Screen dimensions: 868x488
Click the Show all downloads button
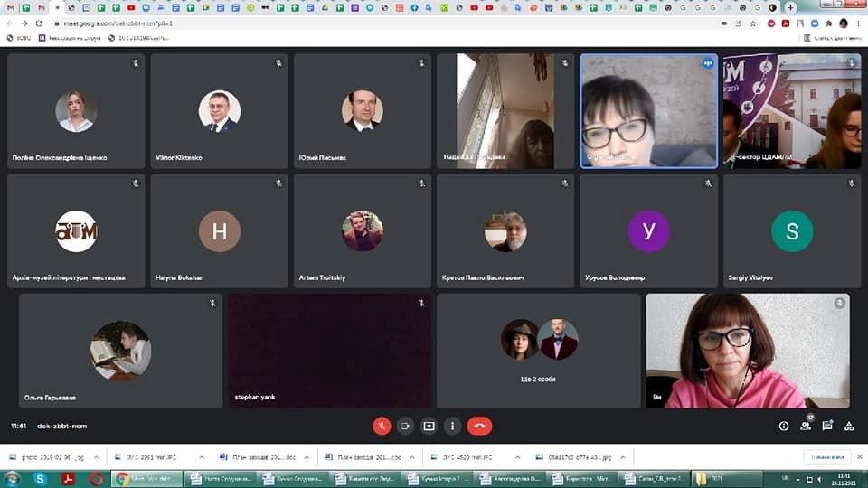826,457
